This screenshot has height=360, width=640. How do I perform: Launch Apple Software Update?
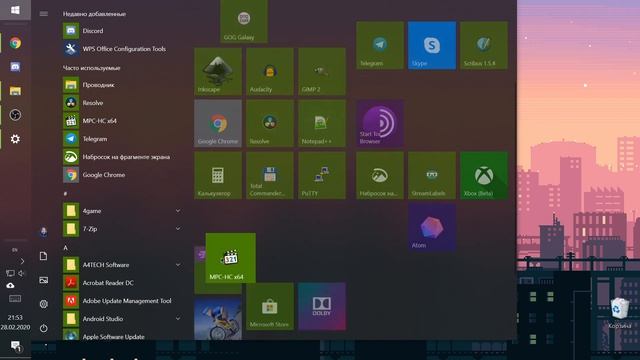[122, 336]
